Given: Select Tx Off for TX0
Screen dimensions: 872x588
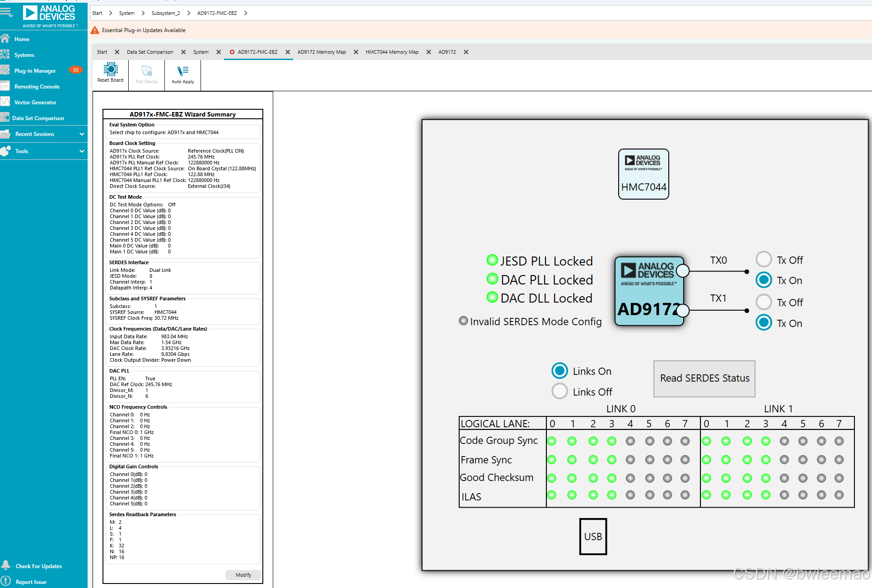Looking at the screenshot, I should click(x=764, y=260).
